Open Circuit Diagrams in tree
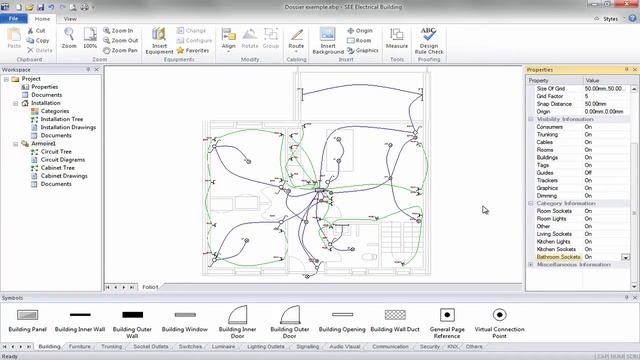This screenshot has width=640, height=360. click(62, 160)
